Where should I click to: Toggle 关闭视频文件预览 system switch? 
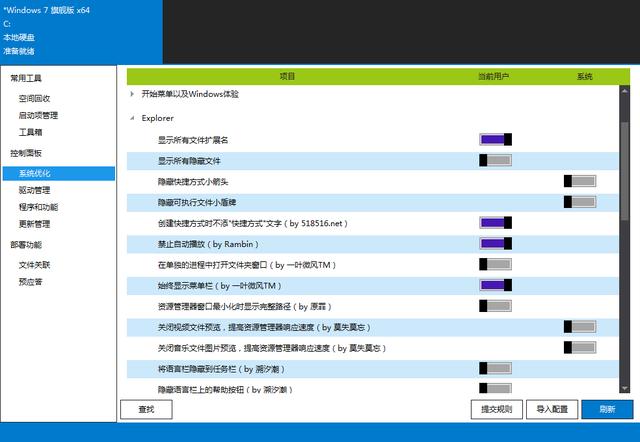[x=580, y=327]
